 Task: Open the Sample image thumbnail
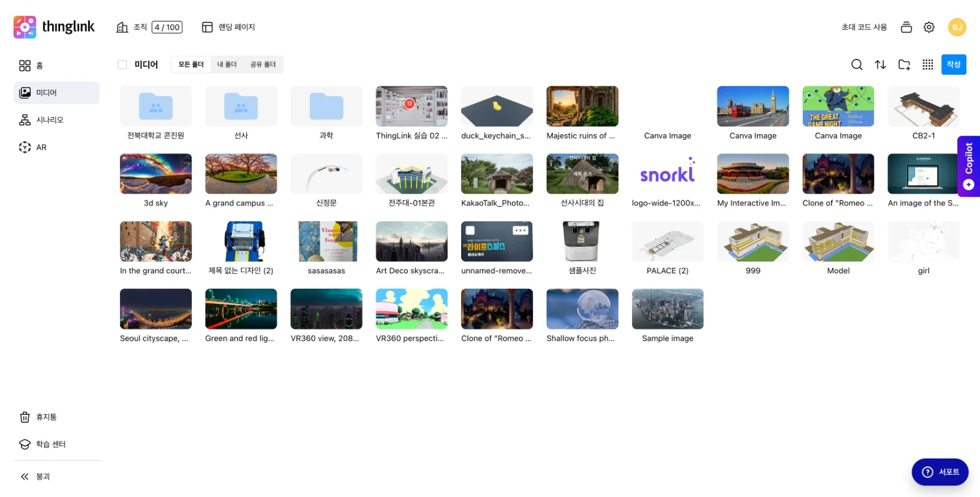668,309
